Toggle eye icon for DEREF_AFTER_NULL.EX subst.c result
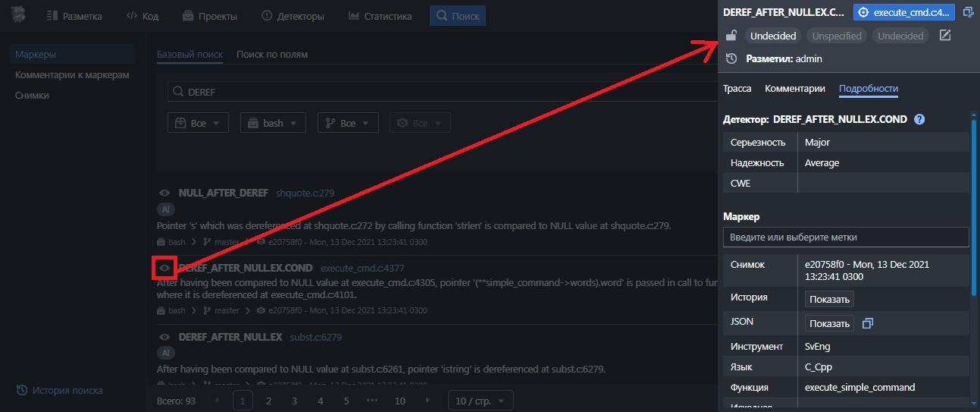Viewport: 980px width, 412px height. point(164,337)
